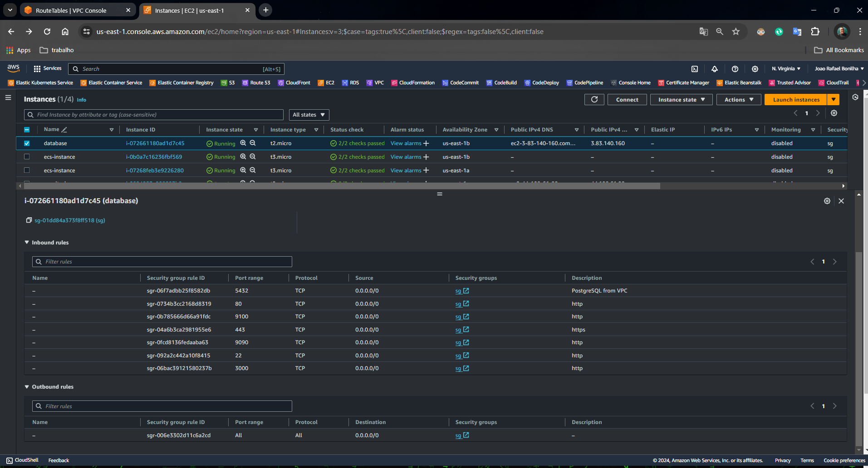The height and width of the screenshot is (468, 868).
Task: Check the first ecs-instance row (us-east-1b)
Action: pos(27,156)
